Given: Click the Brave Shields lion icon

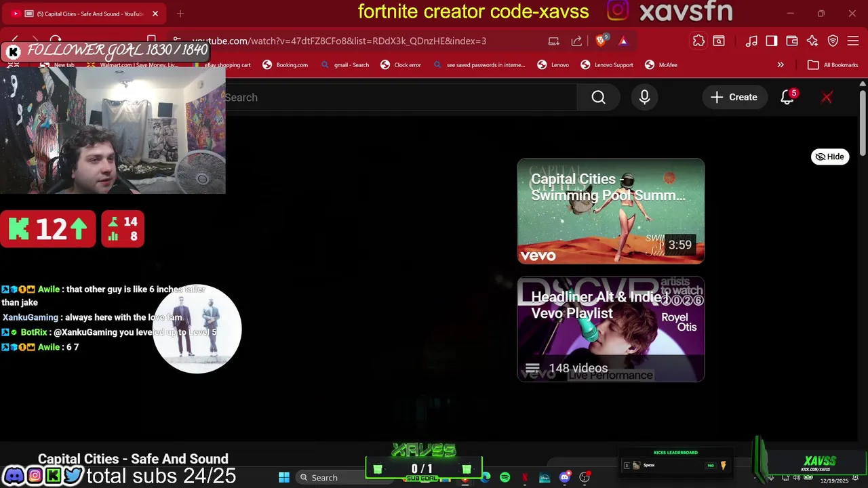Looking at the screenshot, I should [x=601, y=41].
